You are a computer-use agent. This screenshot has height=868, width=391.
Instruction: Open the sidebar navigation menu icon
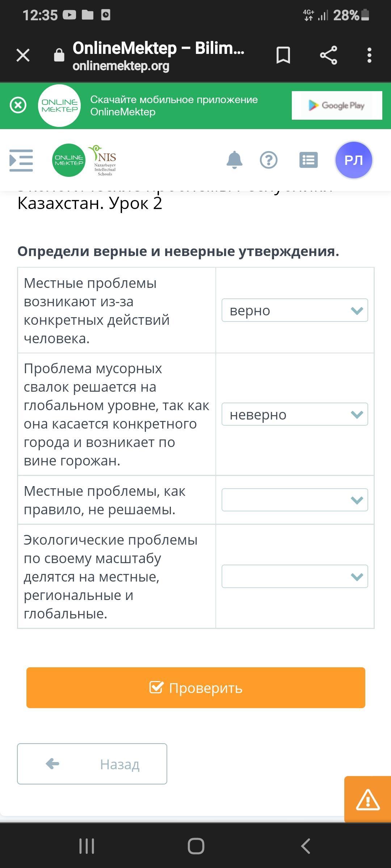point(21,160)
